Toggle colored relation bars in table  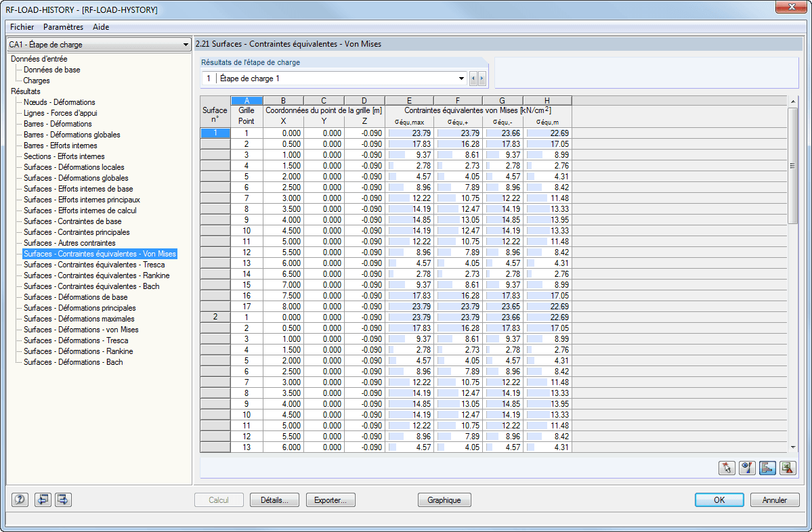click(767, 468)
